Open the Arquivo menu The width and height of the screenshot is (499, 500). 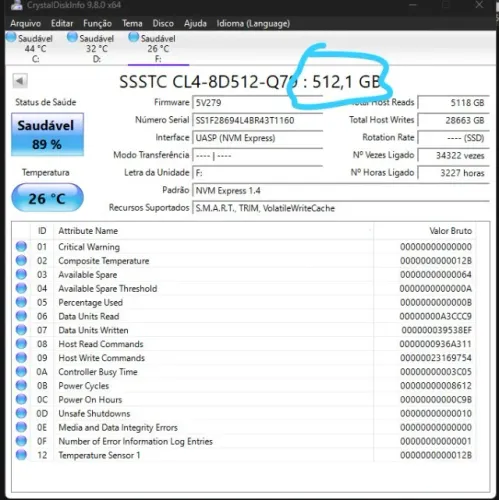click(25, 23)
